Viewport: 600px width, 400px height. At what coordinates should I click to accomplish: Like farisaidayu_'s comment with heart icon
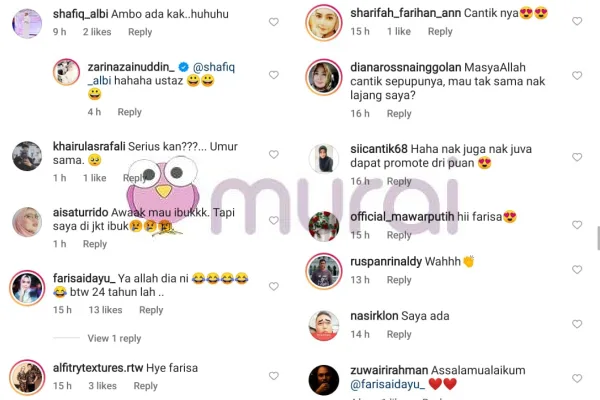tap(274, 286)
